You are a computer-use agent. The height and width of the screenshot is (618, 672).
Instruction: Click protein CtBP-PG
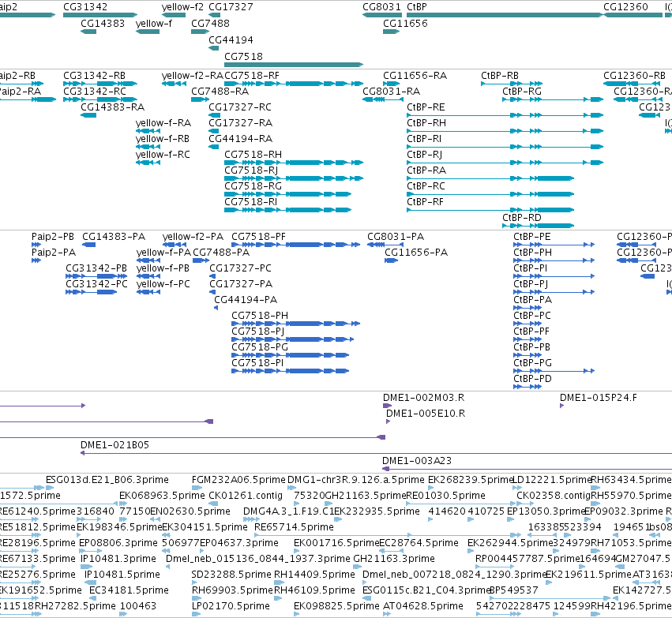[x=532, y=363]
